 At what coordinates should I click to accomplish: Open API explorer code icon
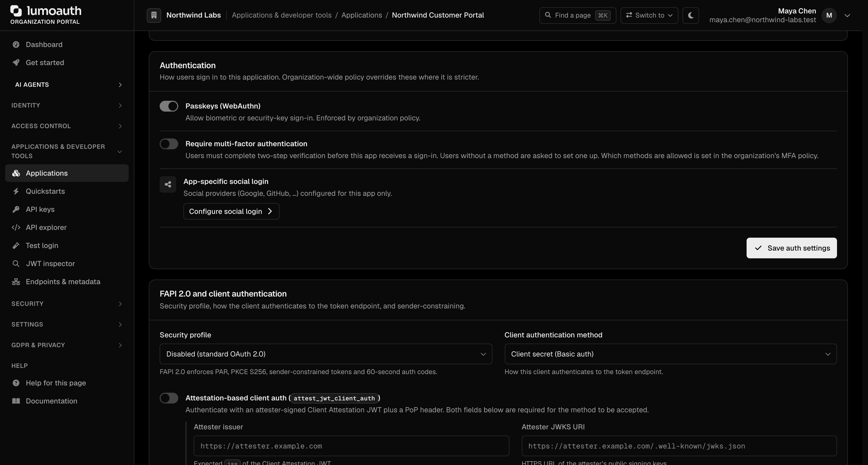[16, 227]
